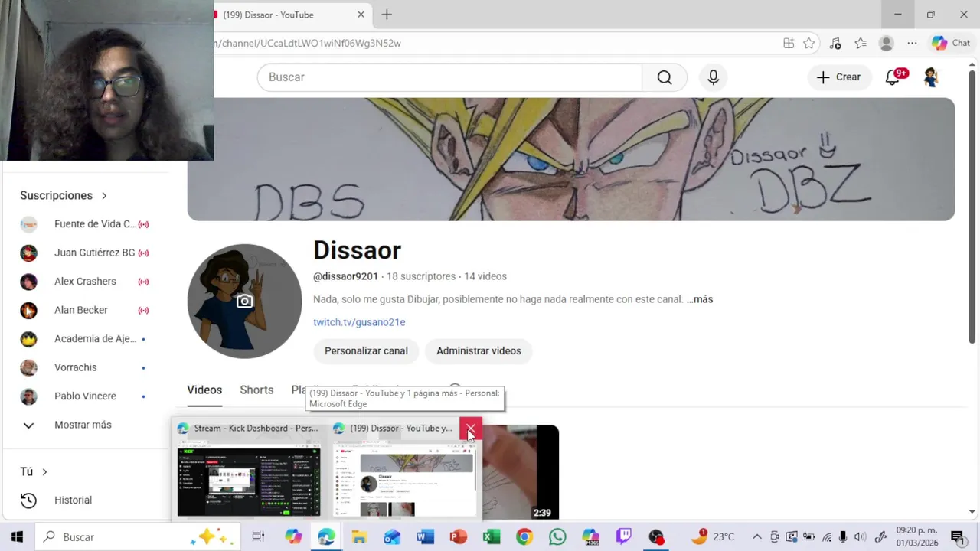
Task: Show hidden system tray icons
Action: pos(756,537)
